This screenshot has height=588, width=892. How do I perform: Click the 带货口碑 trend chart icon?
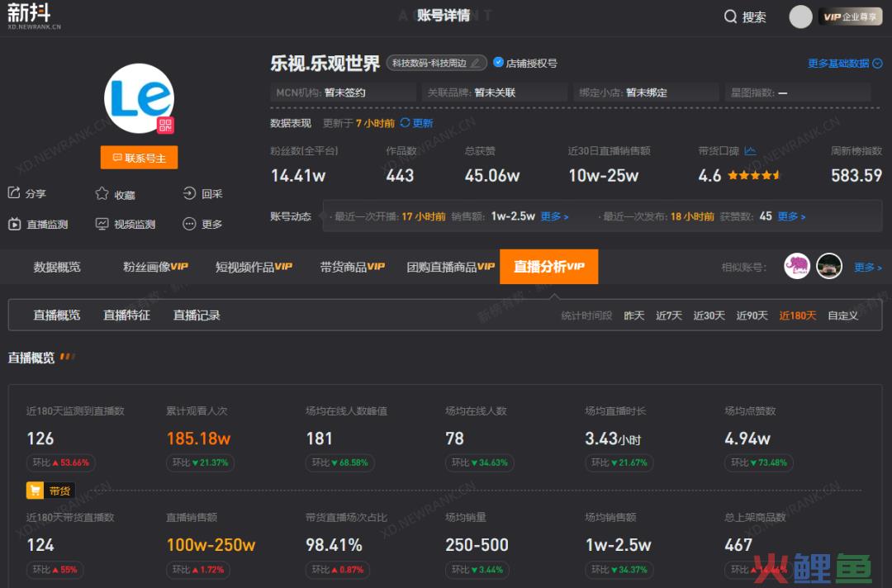(x=750, y=150)
